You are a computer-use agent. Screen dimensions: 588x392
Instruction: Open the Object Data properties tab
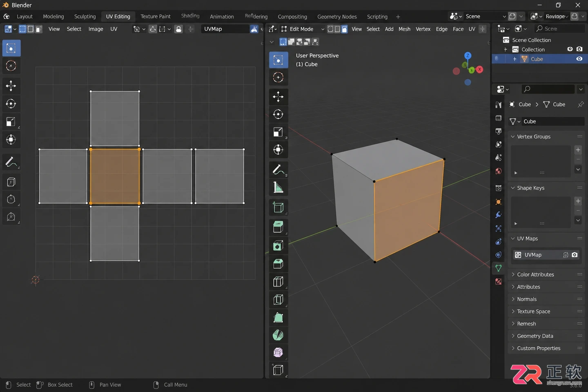pyautogui.click(x=499, y=268)
